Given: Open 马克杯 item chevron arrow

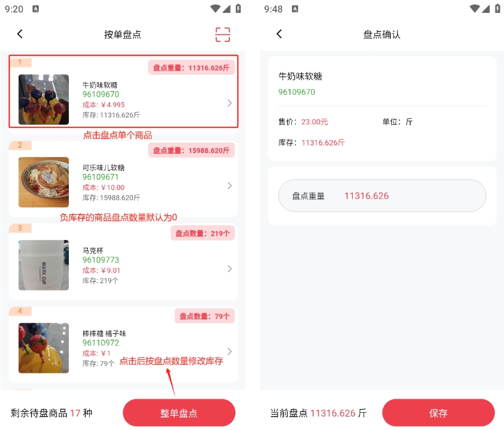Looking at the screenshot, I should [x=229, y=269].
